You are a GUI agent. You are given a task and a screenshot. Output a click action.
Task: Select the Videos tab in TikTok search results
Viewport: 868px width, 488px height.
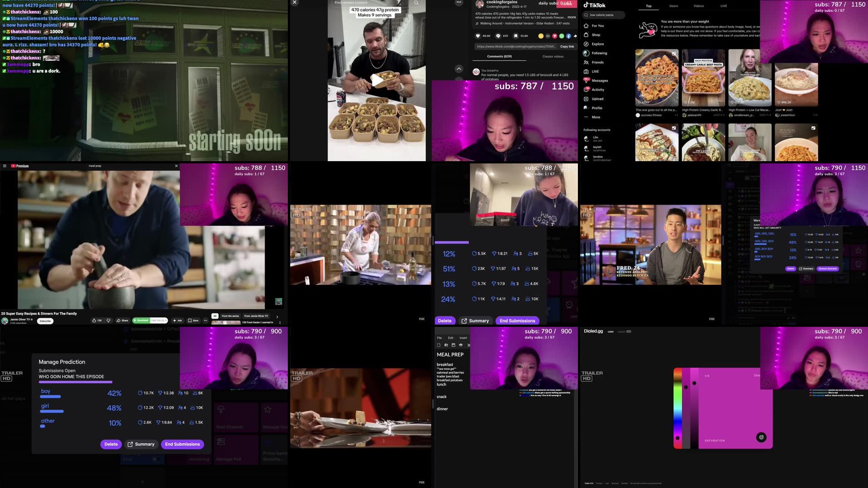pos(699,5)
